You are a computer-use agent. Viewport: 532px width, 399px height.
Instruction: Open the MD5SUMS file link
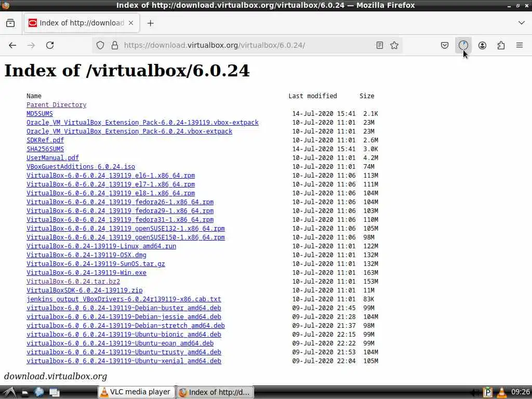coord(39,114)
